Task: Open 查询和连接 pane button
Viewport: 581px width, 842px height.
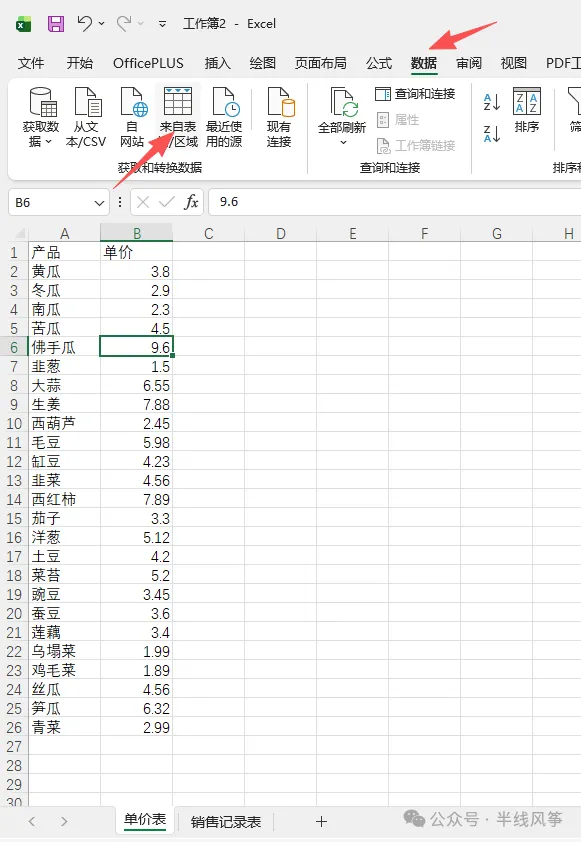Action: [x=415, y=94]
